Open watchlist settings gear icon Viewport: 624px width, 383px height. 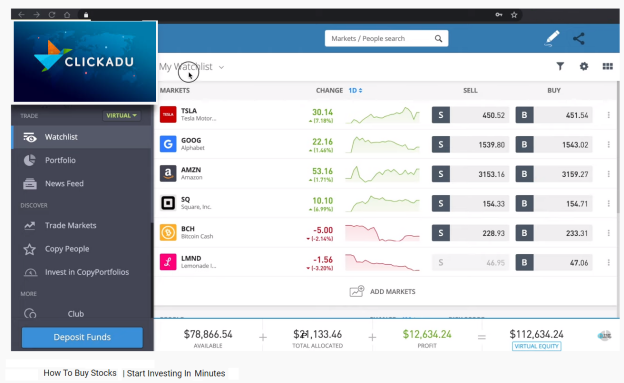click(584, 66)
